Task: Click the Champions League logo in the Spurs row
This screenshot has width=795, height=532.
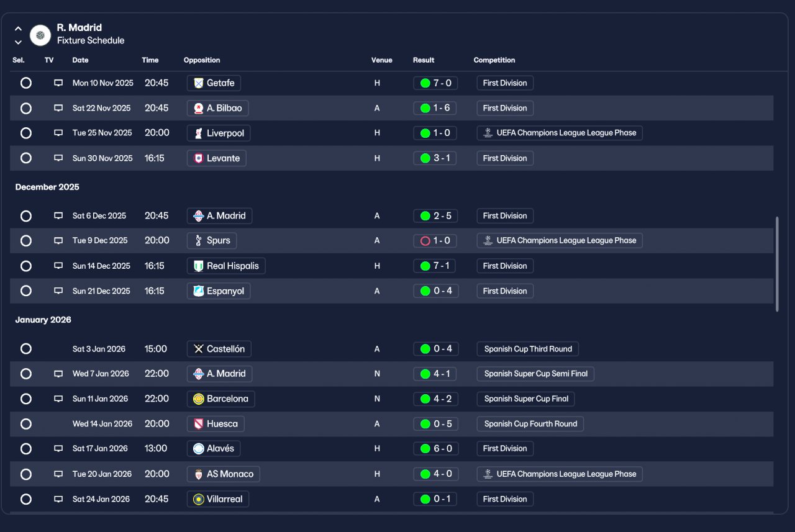Action: [488, 241]
